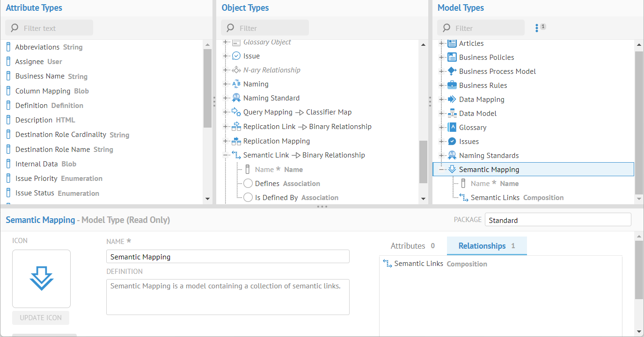The width and height of the screenshot is (644, 337).
Task: Click the Attribute Types filter text field
Action: 54,28
